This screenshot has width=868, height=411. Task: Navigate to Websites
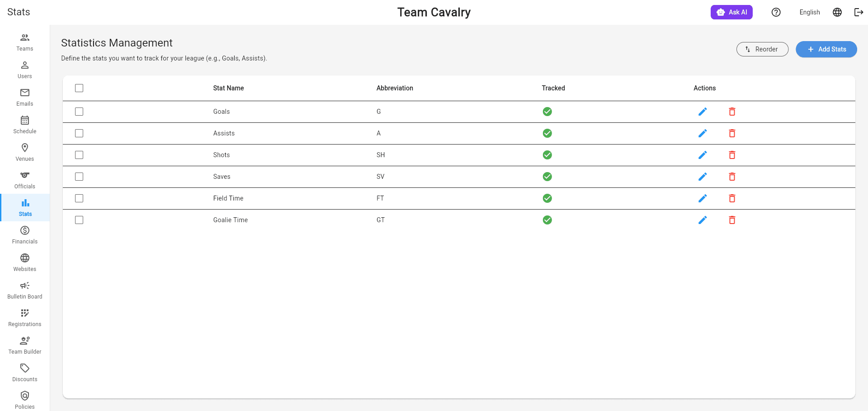click(x=25, y=263)
